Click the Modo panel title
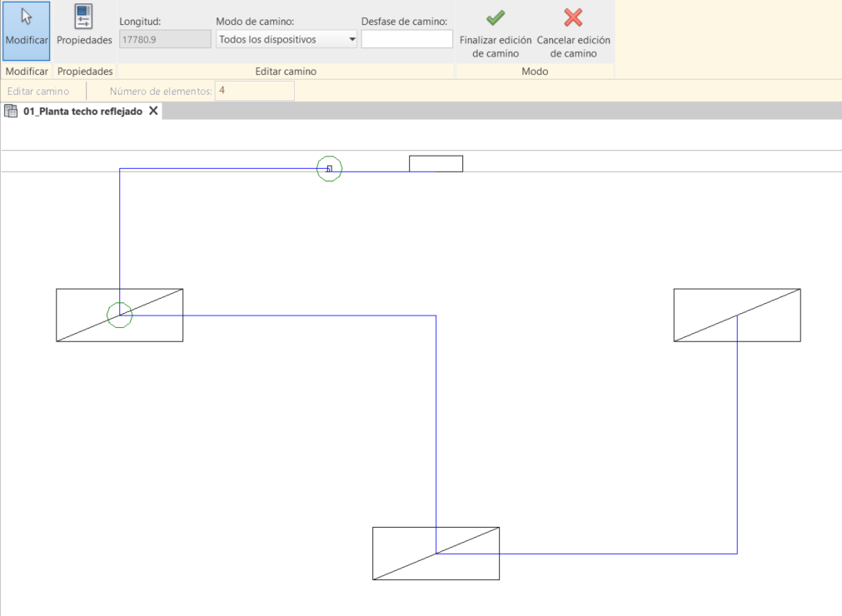This screenshot has height=616, width=842. [535, 72]
